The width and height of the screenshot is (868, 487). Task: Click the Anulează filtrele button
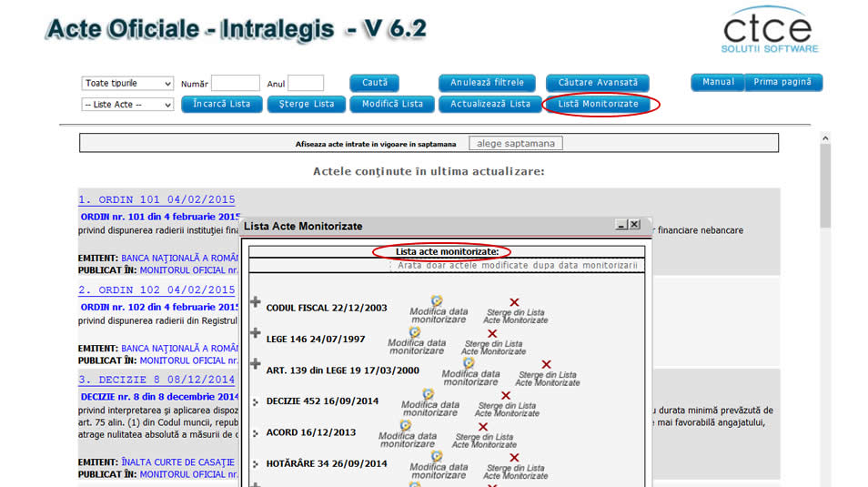[x=487, y=83]
